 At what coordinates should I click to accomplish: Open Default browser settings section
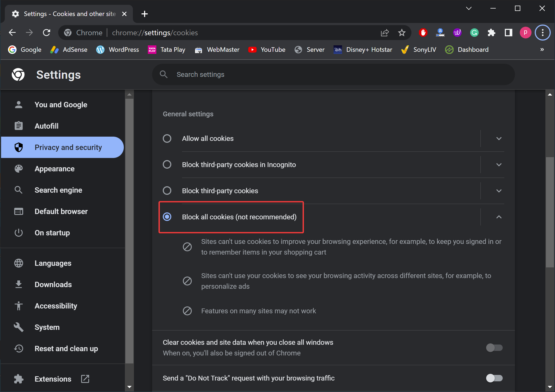coord(62,211)
